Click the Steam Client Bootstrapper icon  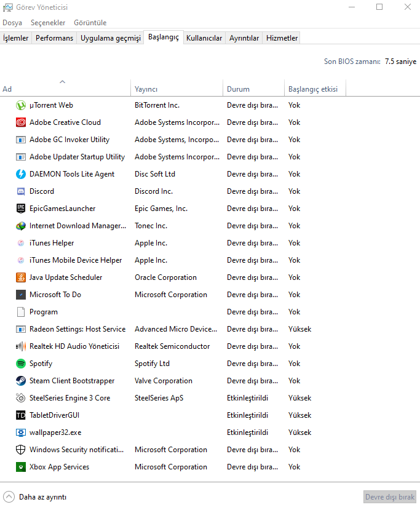[21, 381]
